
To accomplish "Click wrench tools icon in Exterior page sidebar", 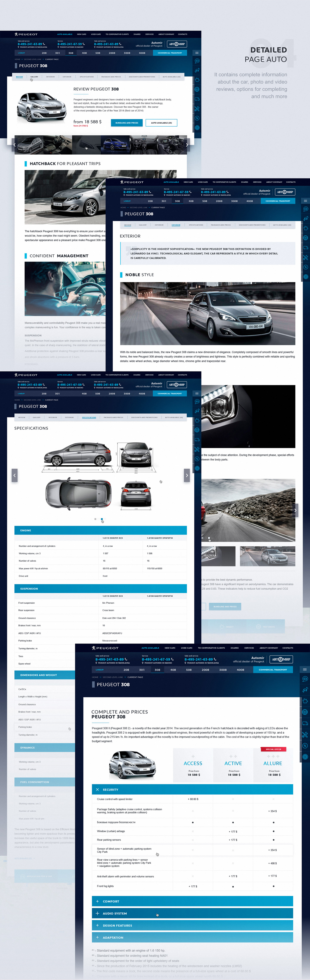I will 305,258.
